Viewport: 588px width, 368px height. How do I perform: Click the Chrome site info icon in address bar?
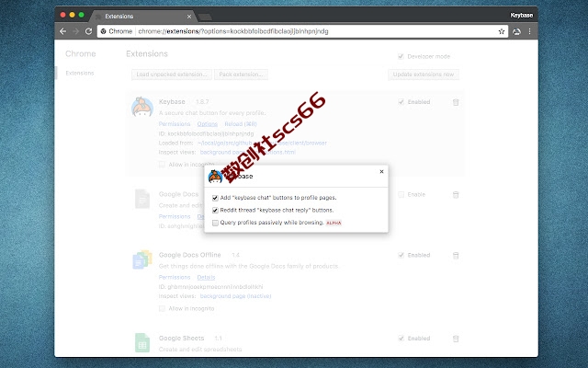pyautogui.click(x=104, y=31)
